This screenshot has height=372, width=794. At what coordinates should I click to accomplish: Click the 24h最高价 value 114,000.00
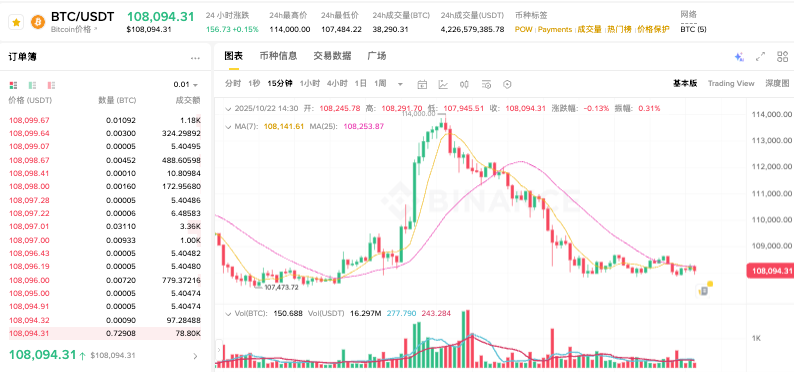(x=290, y=29)
